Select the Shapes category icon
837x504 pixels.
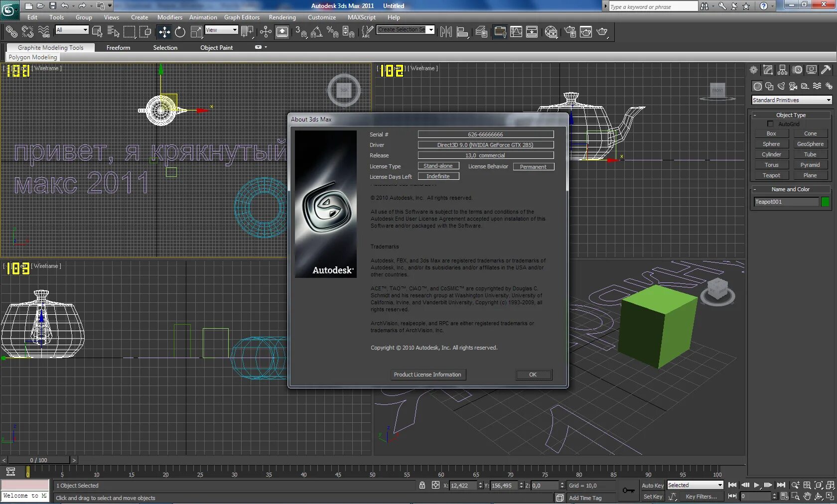769,86
